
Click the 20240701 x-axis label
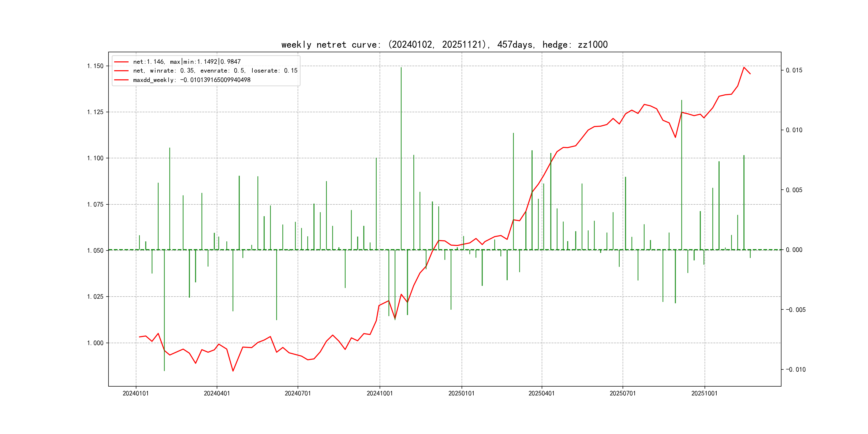[x=298, y=393]
